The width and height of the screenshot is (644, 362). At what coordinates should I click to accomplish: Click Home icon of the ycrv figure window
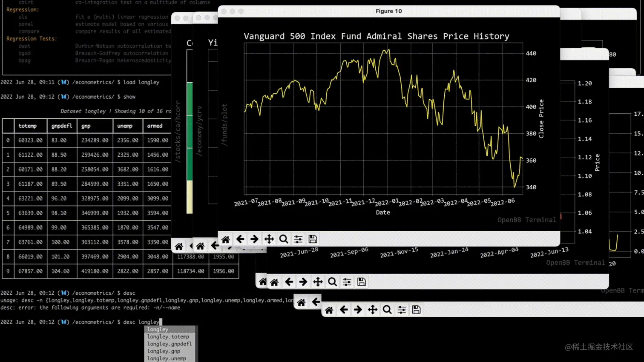click(x=200, y=246)
